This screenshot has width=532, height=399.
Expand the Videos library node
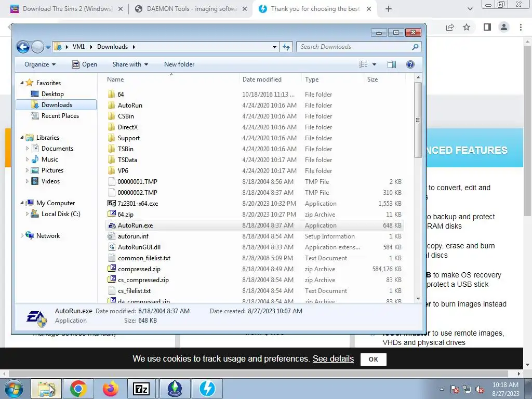pos(27,181)
